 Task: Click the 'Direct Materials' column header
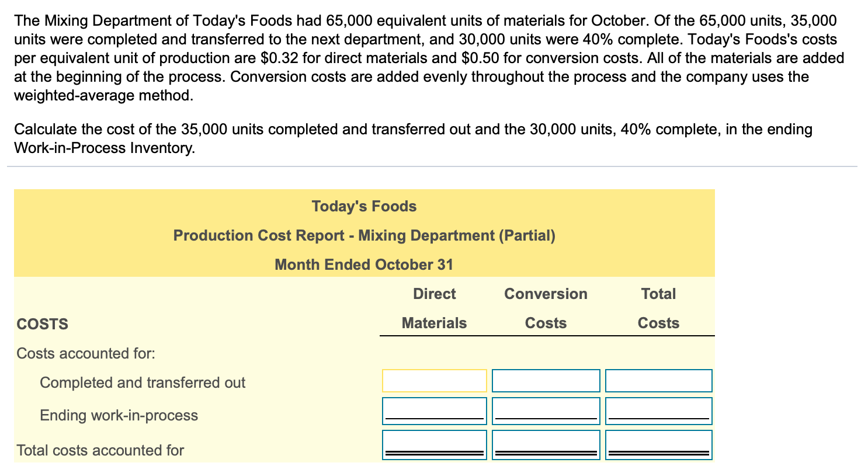pyautogui.click(x=434, y=308)
